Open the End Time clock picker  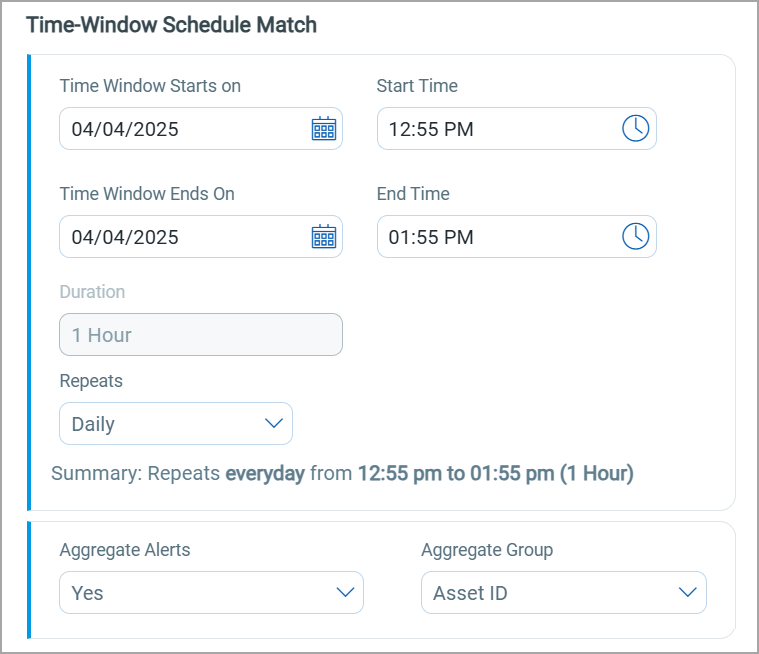[x=636, y=237]
